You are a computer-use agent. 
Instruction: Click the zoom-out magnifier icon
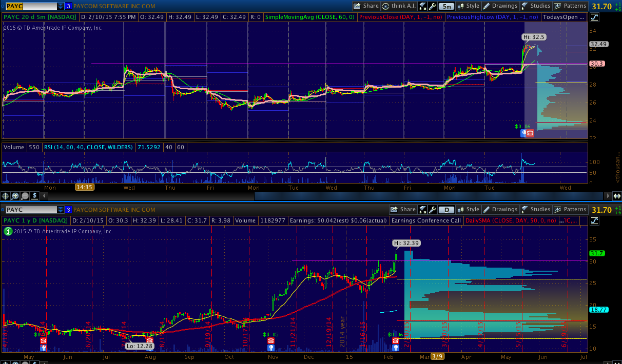pyautogui.click(x=25, y=196)
